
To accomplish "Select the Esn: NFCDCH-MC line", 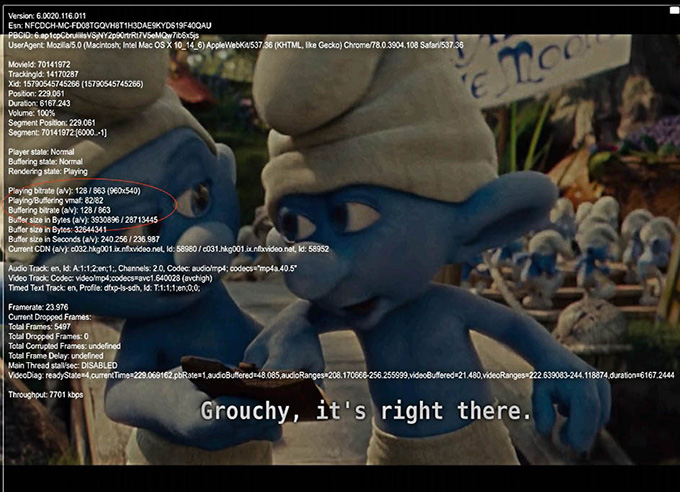I will (110, 26).
